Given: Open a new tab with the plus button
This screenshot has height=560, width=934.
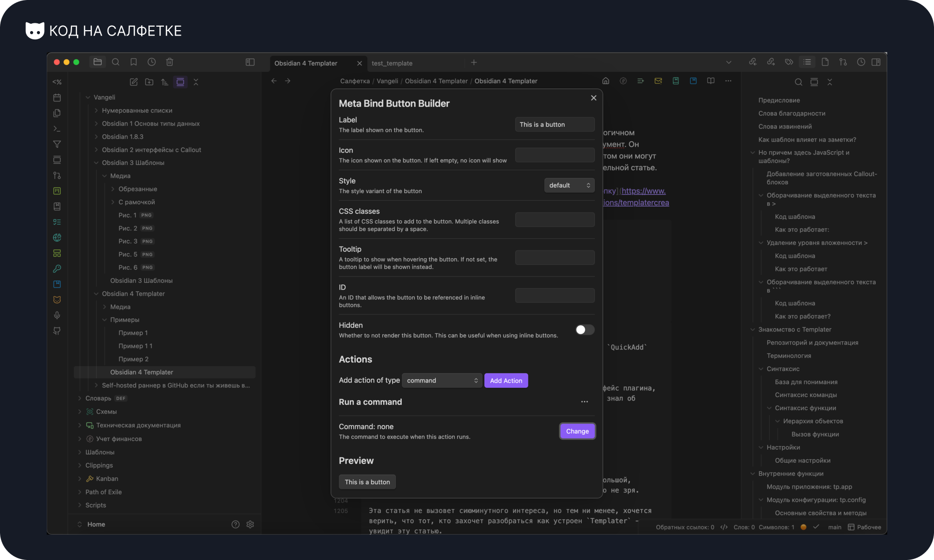Looking at the screenshot, I should point(474,62).
